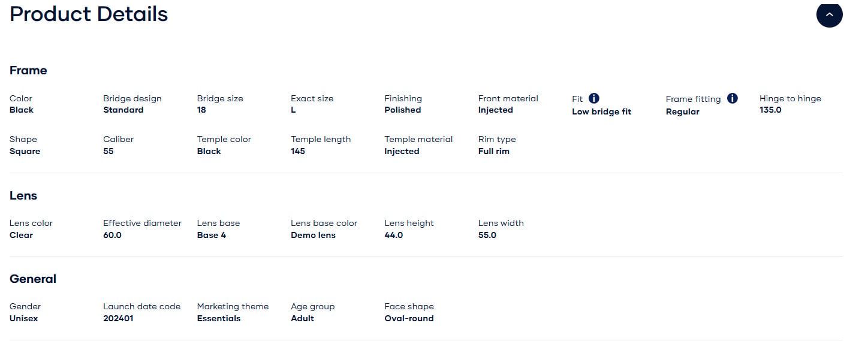Select the Regular frame fitting value

(683, 111)
